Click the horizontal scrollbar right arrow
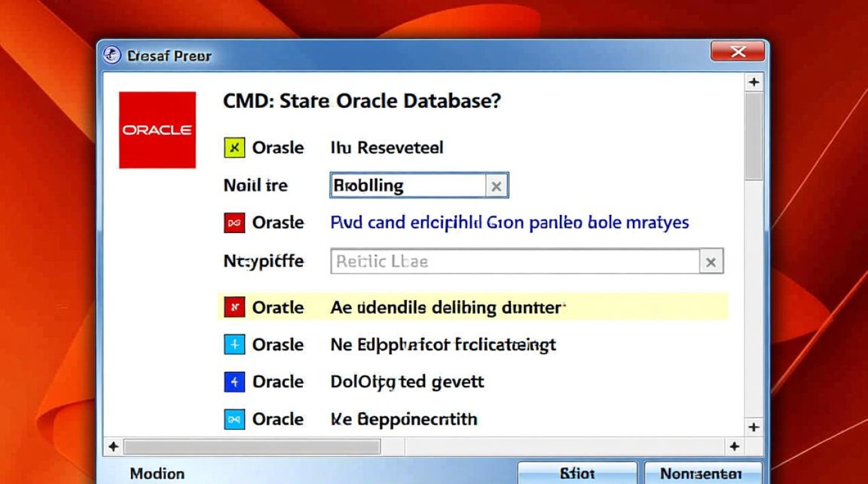868x484 pixels. click(x=734, y=447)
